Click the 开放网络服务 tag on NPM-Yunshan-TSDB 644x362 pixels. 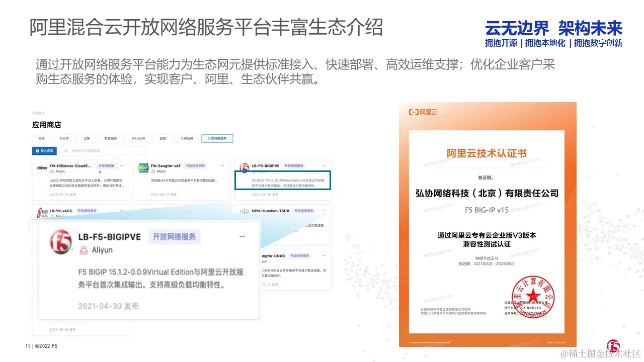click(x=304, y=211)
